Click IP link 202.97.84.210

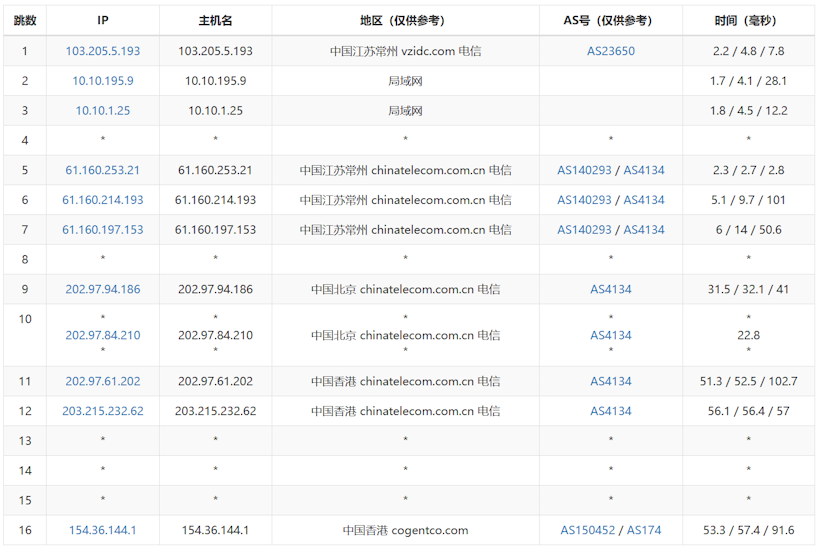(103, 336)
